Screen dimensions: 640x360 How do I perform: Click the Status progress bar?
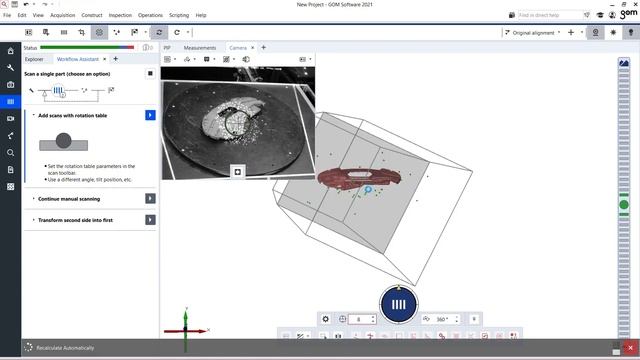tap(87, 48)
